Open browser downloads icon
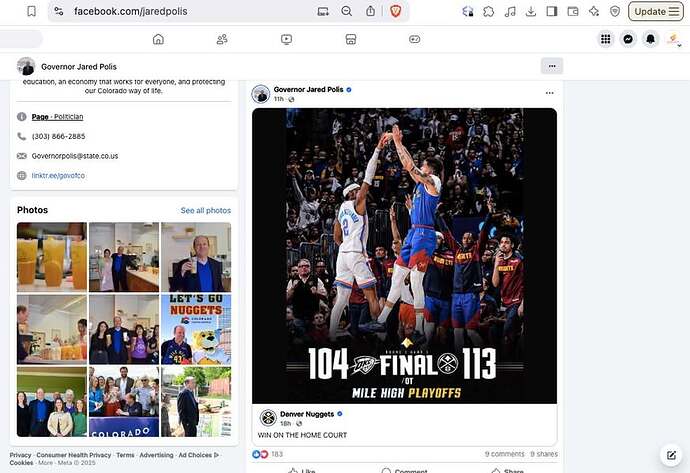The image size is (690, 473). coord(531,11)
